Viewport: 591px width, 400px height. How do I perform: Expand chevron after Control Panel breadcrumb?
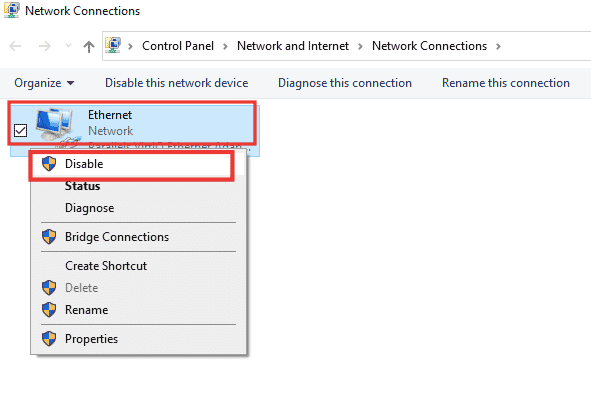(225, 46)
